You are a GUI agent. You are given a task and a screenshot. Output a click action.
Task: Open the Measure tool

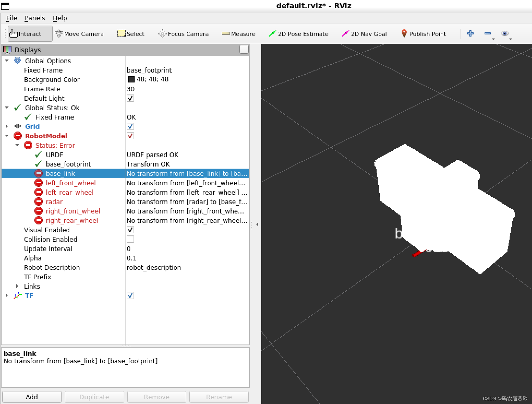(238, 34)
